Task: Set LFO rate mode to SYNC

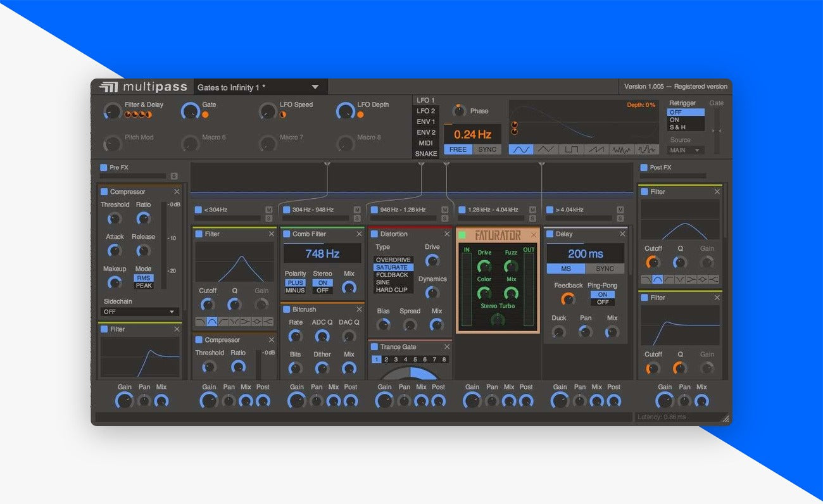Action: click(487, 150)
